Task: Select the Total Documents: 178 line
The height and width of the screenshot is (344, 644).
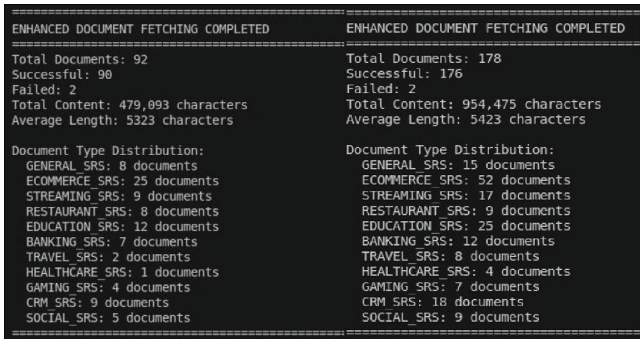Action: [x=424, y=59]
